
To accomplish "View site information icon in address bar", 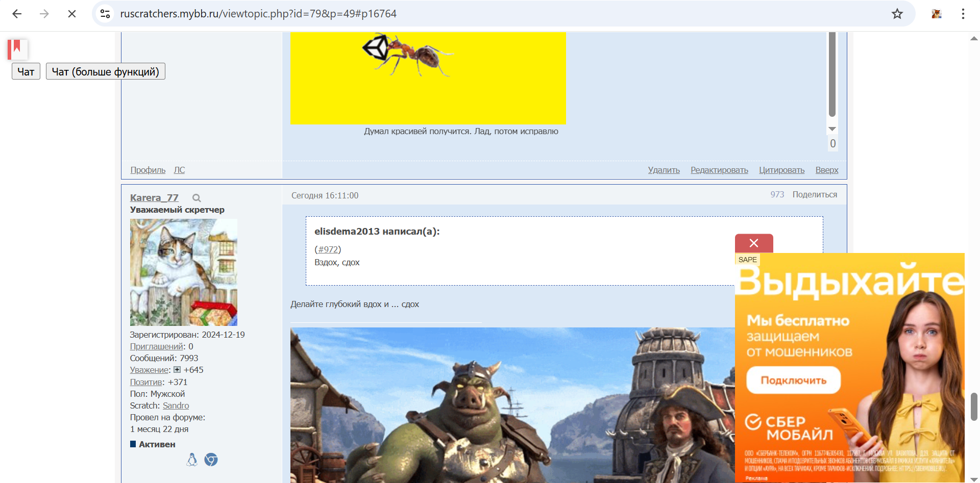I will click(x=105, y=14).
